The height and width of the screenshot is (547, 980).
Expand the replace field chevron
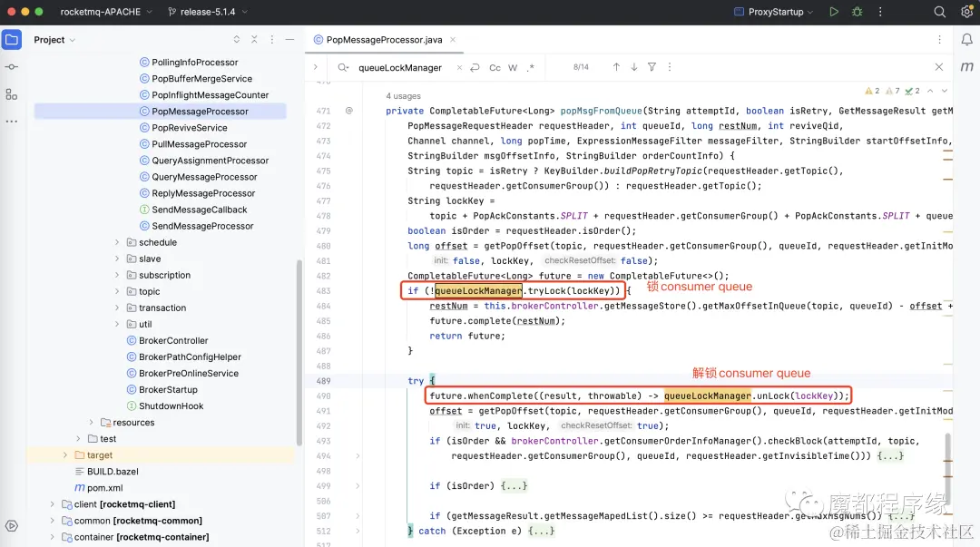pyautogui.click(x=316, y=67)
